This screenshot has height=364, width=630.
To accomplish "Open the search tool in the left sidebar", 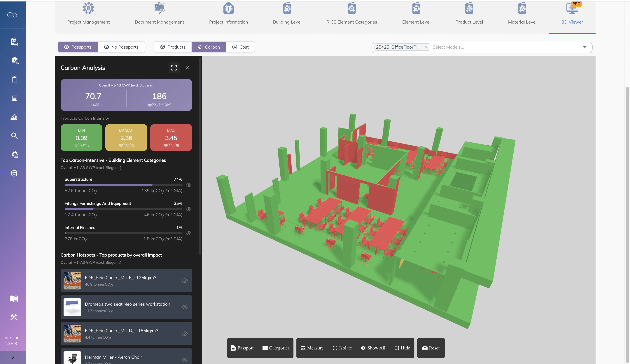I will point(14,136).
